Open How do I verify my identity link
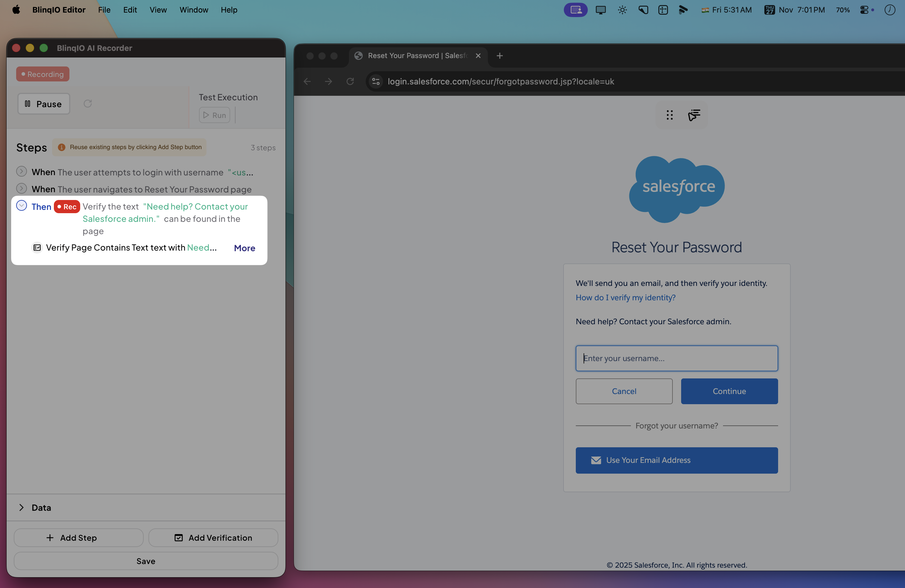This screenshot has width=905, height=588. 625,297
